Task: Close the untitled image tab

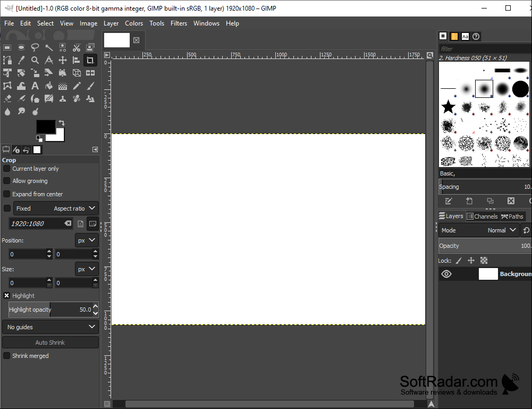Action: 137,40
